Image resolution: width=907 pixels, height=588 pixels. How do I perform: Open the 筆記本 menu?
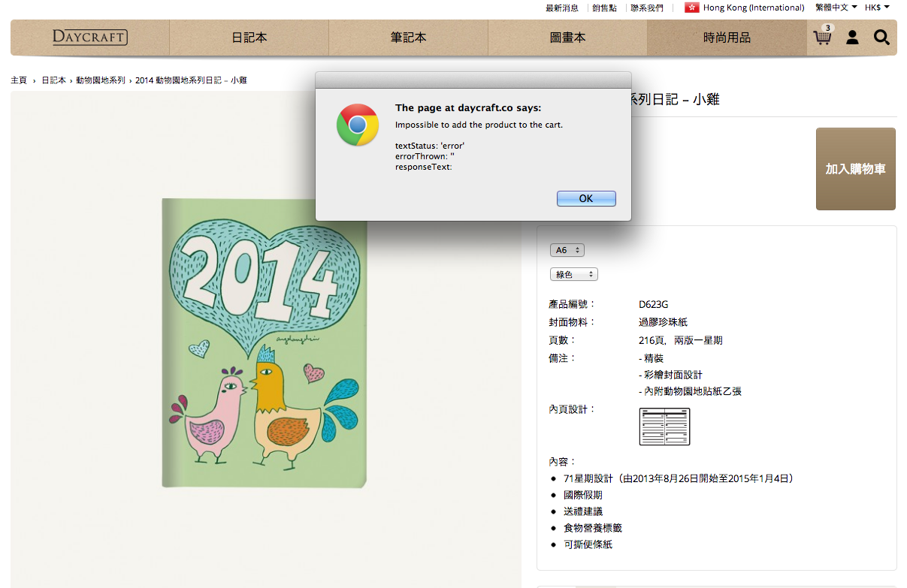tap(409, 38)
